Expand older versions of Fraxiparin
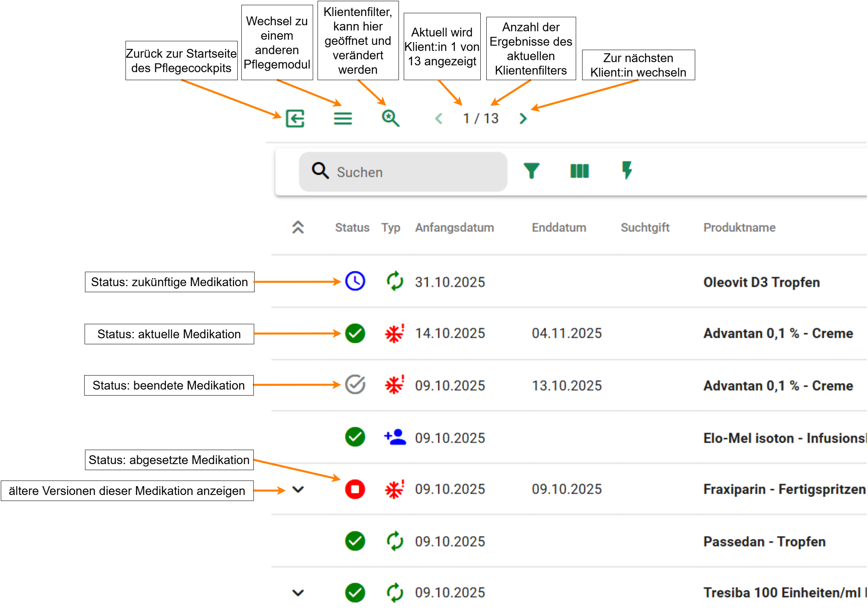 [x=298, y=489]
